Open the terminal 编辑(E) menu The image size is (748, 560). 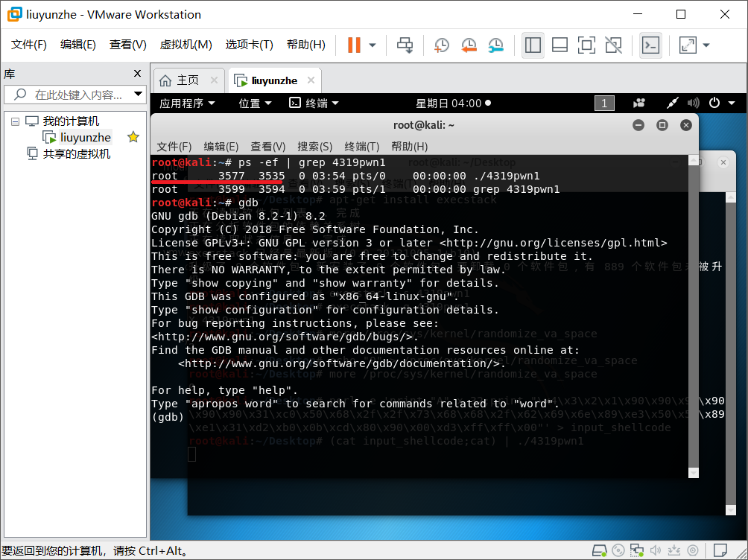(221, 146)
